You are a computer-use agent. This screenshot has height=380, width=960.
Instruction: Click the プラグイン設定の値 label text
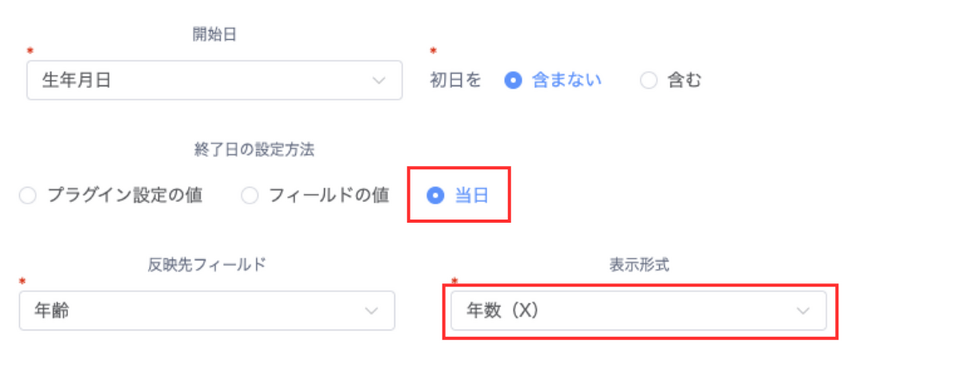[x=125, y=196]
